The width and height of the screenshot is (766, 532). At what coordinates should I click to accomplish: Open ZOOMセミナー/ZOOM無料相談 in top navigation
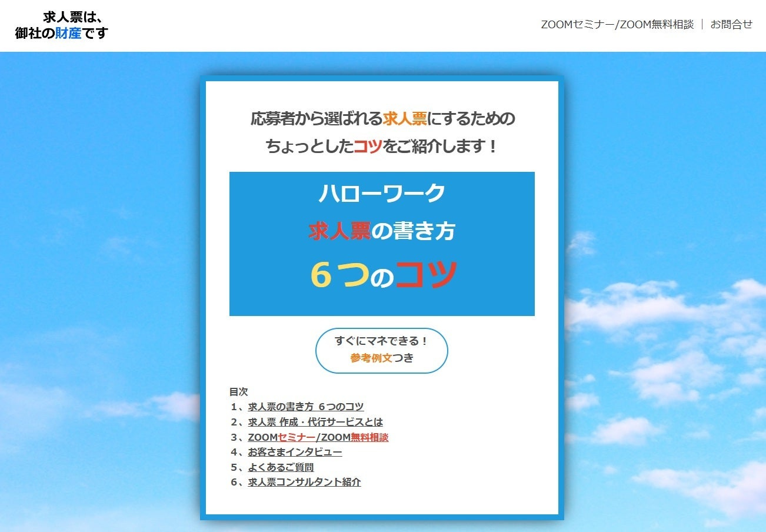(x=617, y=25)
